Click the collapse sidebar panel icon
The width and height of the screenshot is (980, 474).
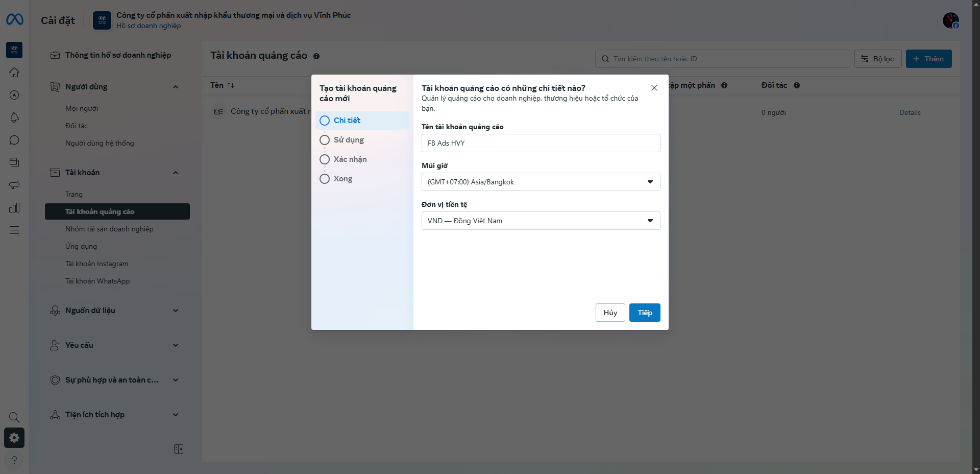pyautogui.click(x=179, y=449)
